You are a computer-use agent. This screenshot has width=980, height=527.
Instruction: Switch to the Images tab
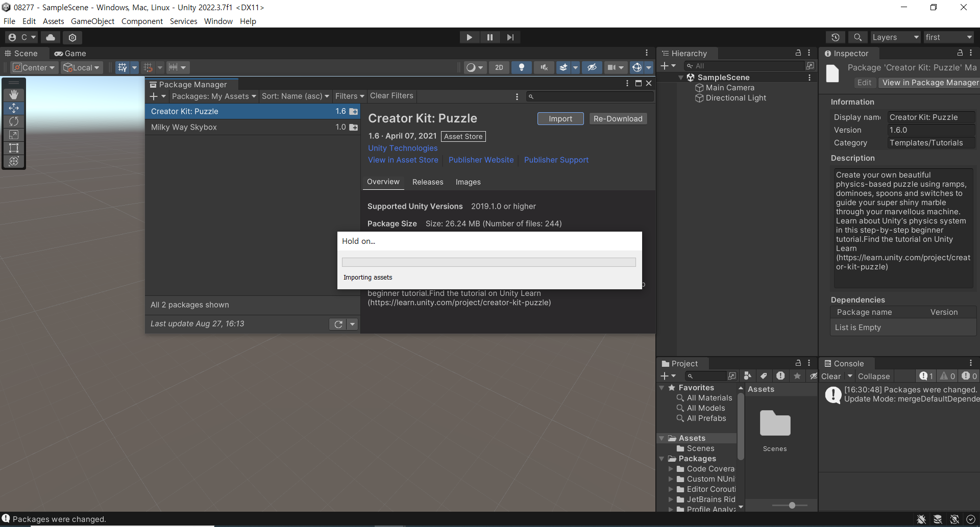(x=468, y=182)
